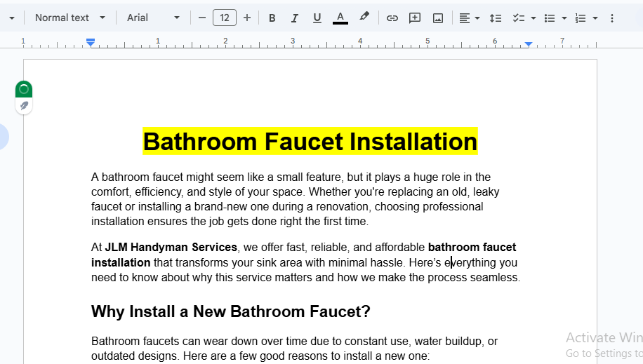Open the align options dropdown arrow
Screen dimensions: 643x364
point(477,18)
